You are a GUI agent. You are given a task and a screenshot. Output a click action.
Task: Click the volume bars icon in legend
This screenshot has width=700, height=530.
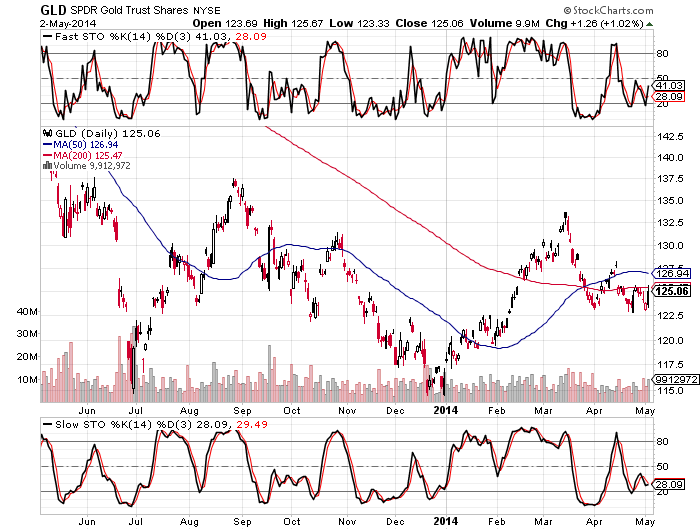click(47, 165)
